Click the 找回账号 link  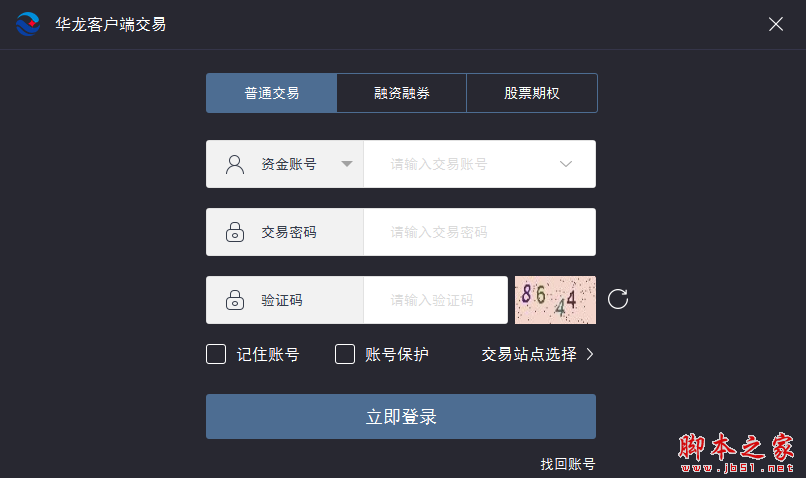click(x=567, y=464)
